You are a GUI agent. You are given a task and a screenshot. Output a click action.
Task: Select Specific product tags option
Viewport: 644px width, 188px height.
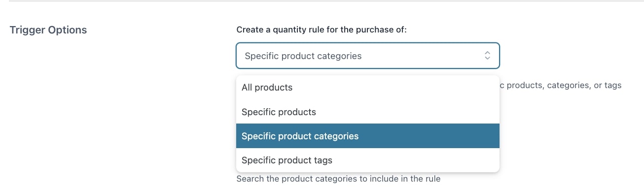pos(368,160)
